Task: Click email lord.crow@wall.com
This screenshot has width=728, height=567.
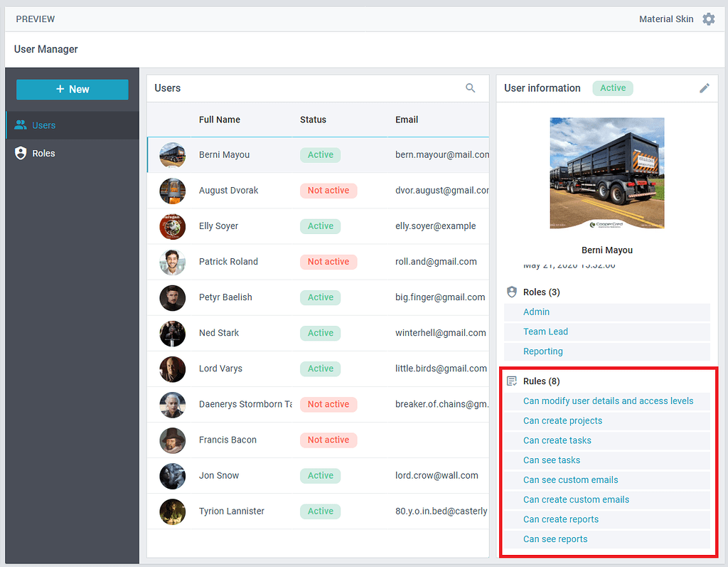Action: point(437,476)
